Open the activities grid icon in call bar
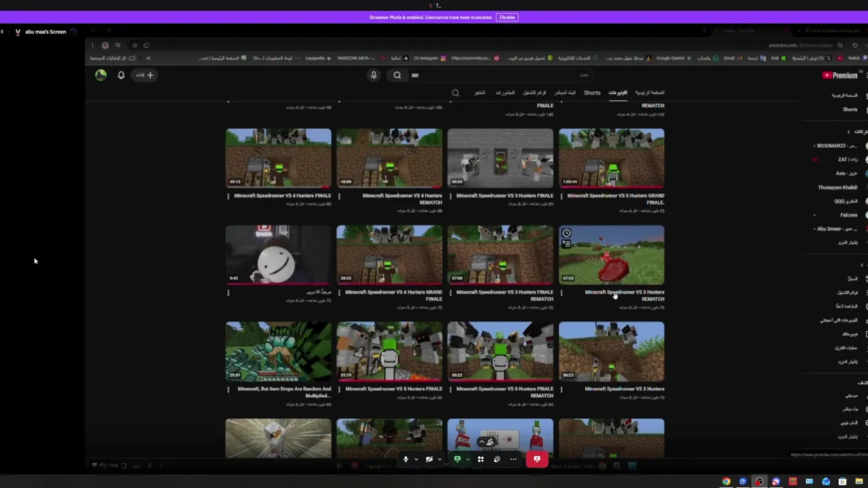Screen dimensions: 868x488 pos(481,460)
